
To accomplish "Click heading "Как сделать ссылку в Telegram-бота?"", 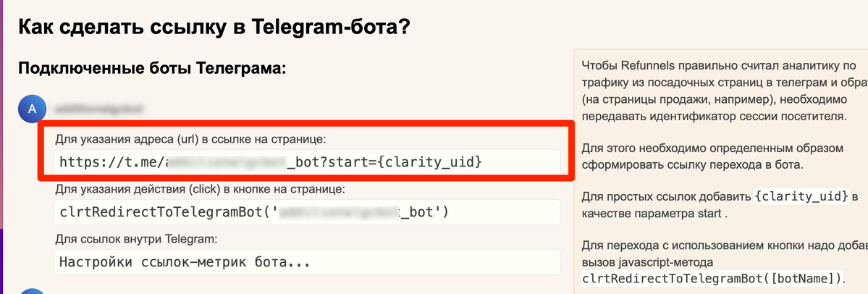I will click(214, 27).
